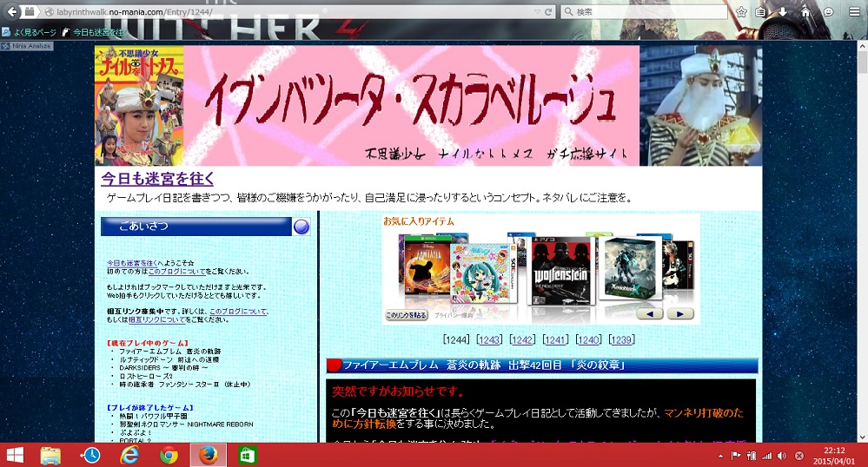Click the scrollbar up arrow

click(x=863, y=47)
